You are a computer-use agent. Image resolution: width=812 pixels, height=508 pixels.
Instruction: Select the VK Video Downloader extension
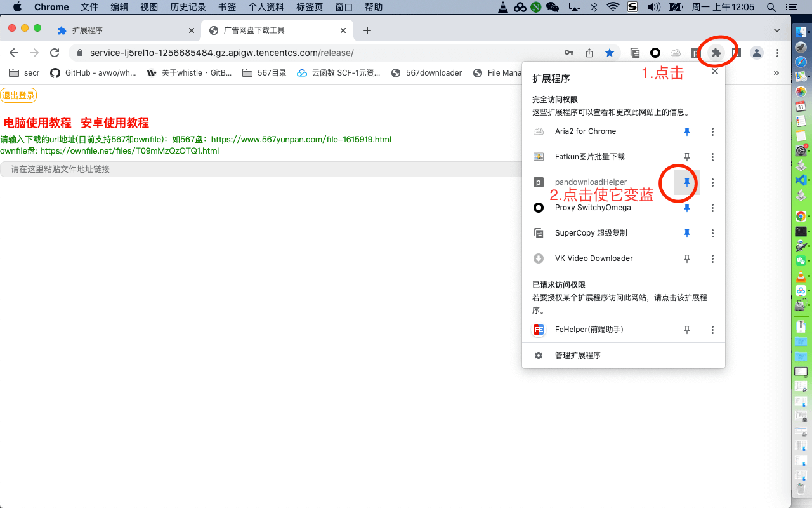[598, 258]
